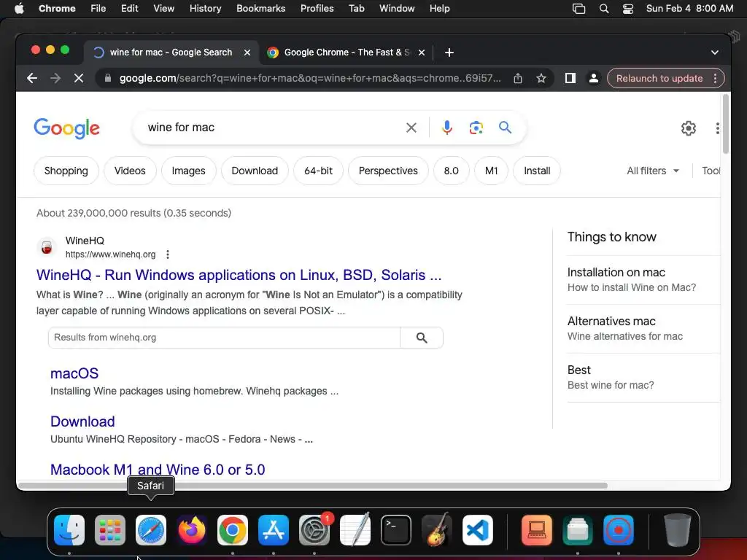Select the M1 filter chip
This screenshot has width=747, height=560.
pos(491,171)
